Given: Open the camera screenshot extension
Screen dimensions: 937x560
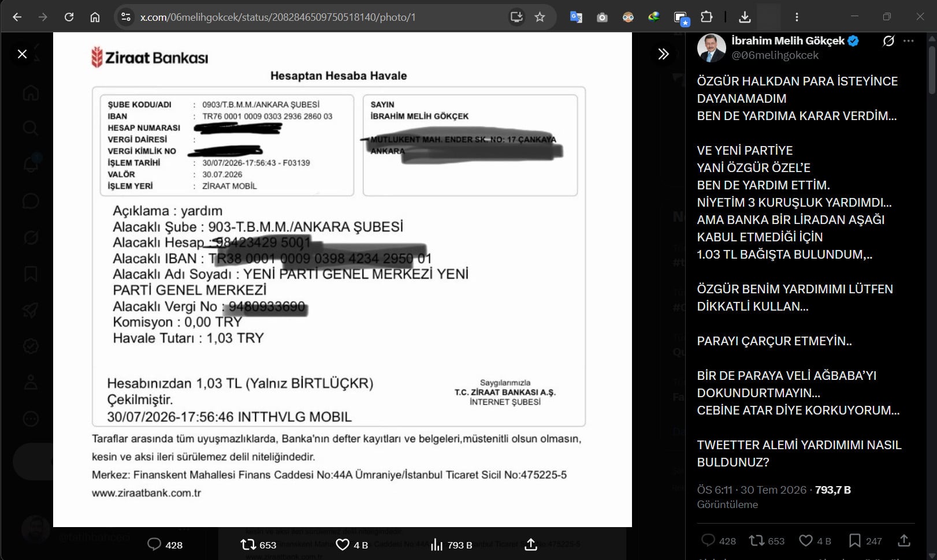Looking at the screenshot, I should (602, 17).
